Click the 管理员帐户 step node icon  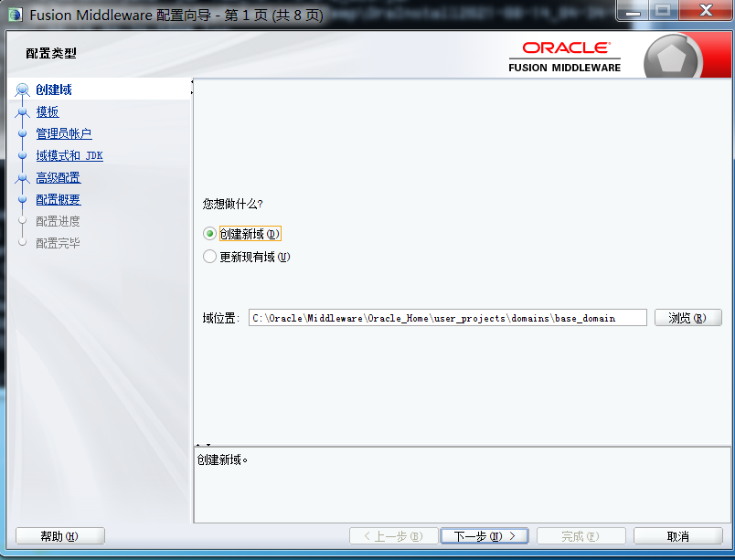coord(22,133)
